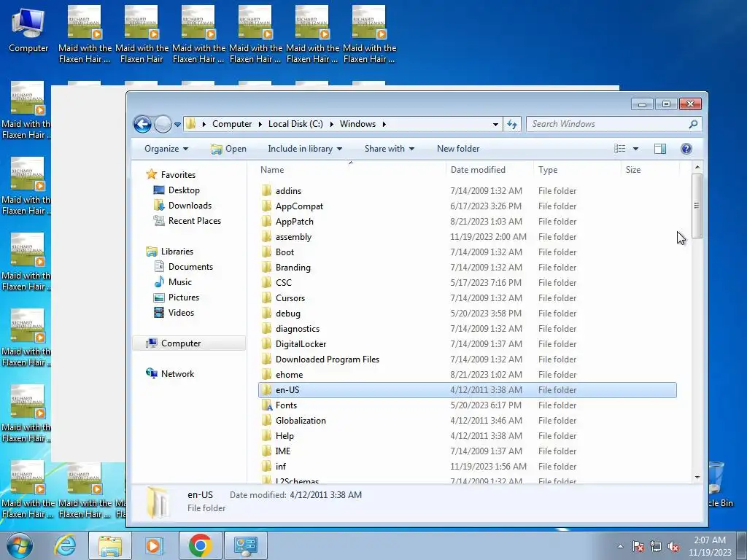Select the inf folder

(281, 466)
